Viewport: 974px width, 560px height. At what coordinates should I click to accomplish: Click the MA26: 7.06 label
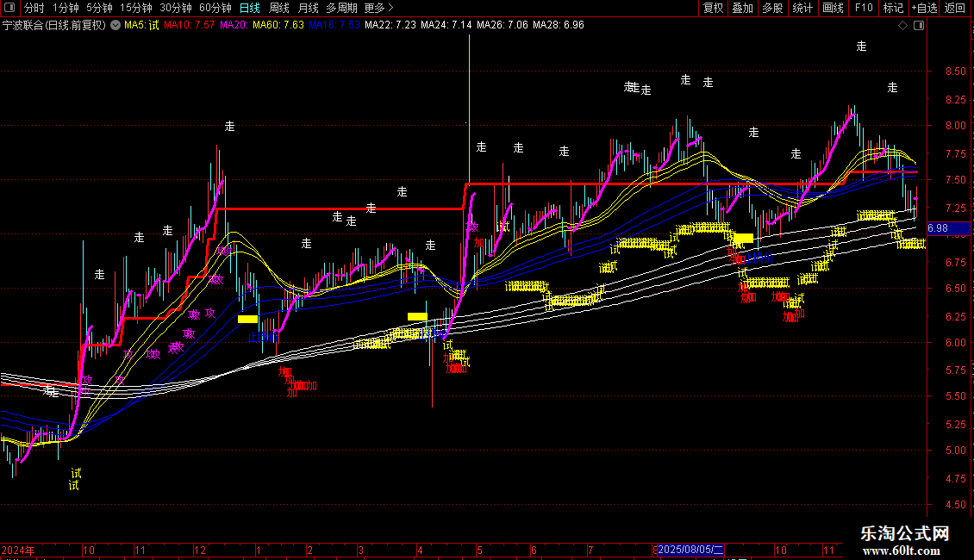click(502, 26)
